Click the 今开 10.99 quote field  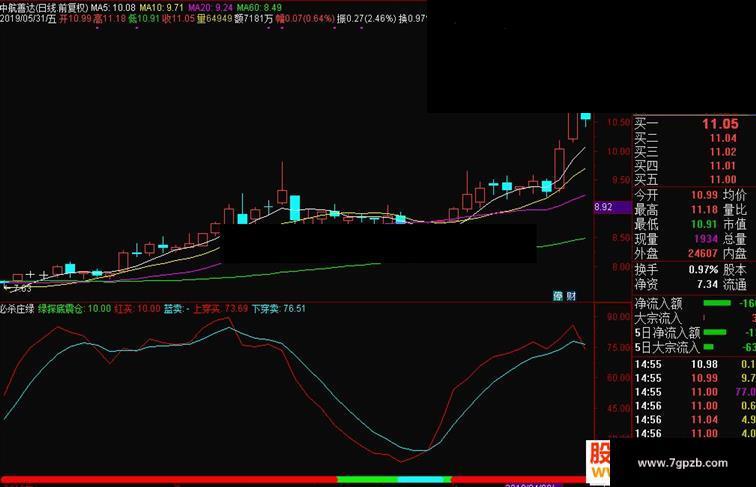(x=676, y=195)
